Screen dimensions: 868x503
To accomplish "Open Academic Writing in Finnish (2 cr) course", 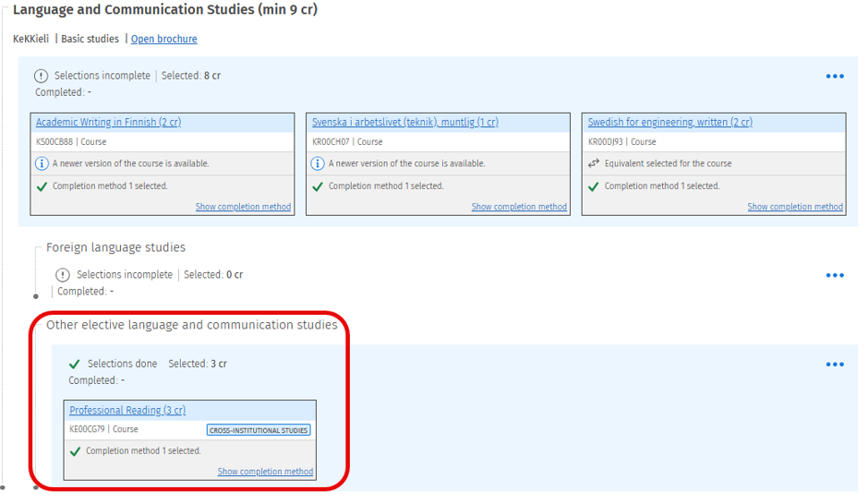I will pyautogui.click(x=109, y=123).
